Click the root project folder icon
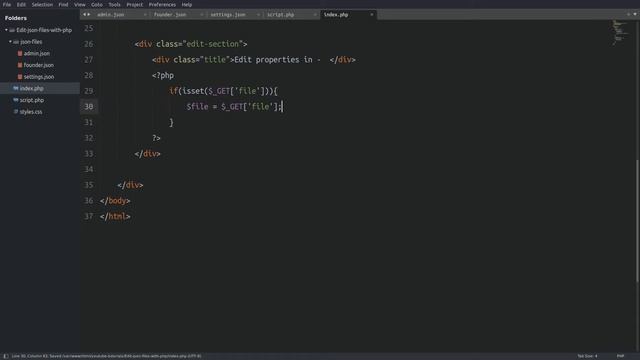Viewport: 640px width, 360px height. pyautogui.click(x=12, y=30)
